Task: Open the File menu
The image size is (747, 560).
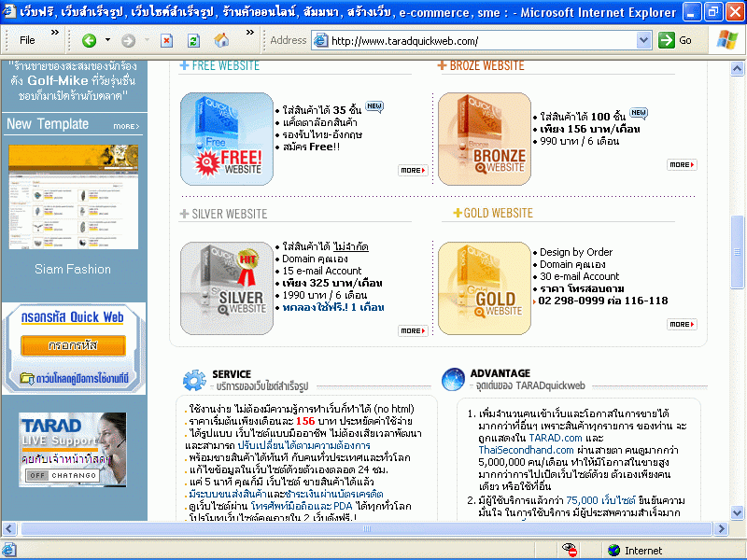Action: pos(27,40)
